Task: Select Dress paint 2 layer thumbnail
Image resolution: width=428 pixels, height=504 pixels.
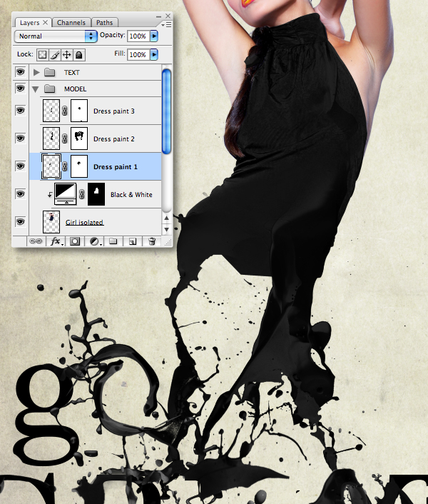Action: click(51, 138)
